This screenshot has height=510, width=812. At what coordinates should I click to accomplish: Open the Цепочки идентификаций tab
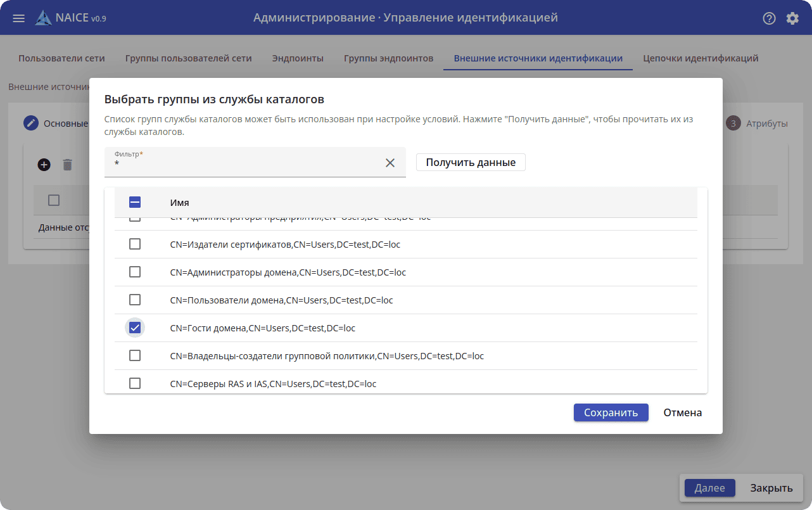tap(701, 58)
